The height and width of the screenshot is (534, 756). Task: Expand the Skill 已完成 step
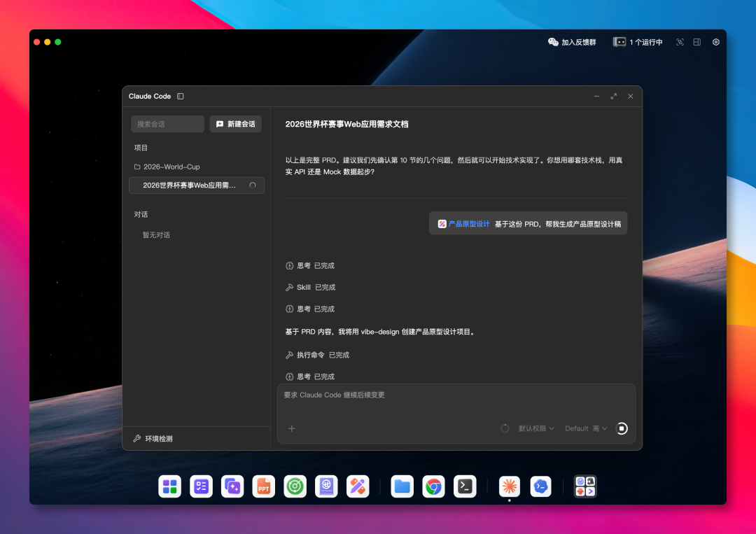coord(311,287)
